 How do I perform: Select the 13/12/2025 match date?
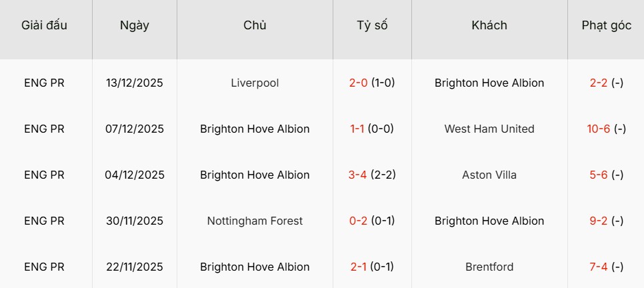135,83
